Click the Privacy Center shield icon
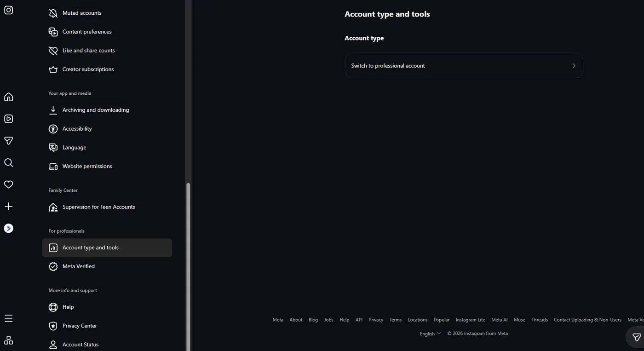644x351 pixels. (53, 326)
